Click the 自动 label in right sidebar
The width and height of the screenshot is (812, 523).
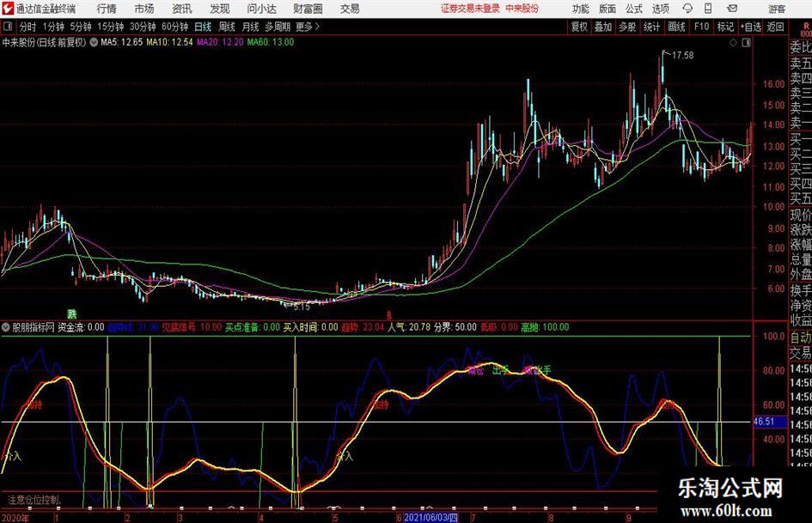[x=801, y=338]
